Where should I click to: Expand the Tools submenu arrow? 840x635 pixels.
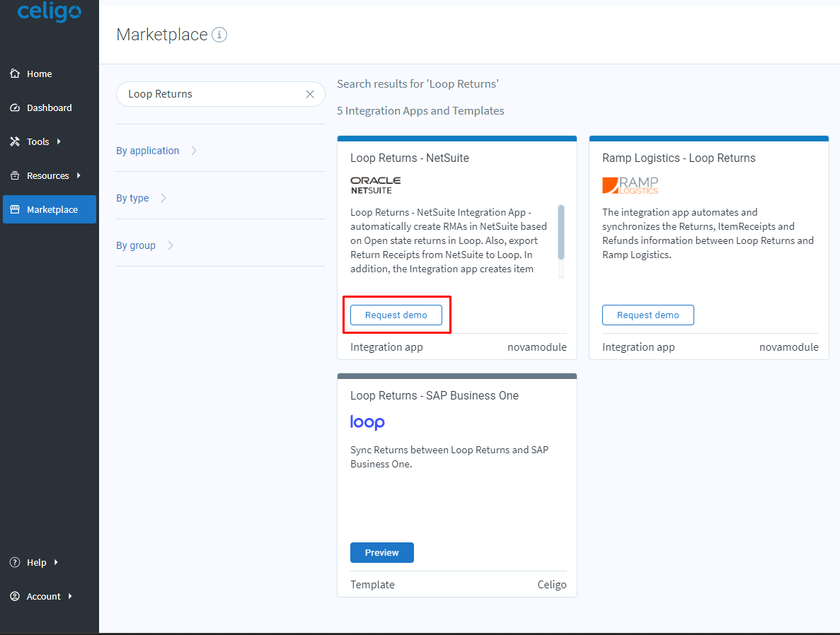tap(59, 141)
